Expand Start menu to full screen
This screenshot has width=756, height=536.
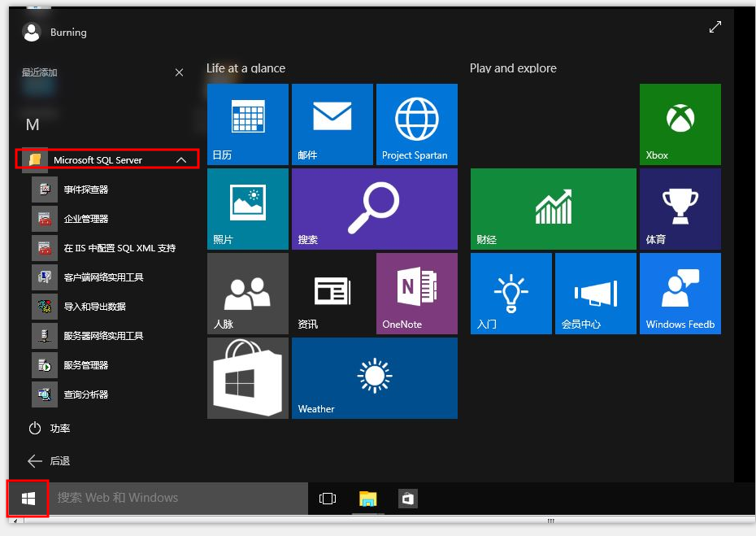coord(715,27)
